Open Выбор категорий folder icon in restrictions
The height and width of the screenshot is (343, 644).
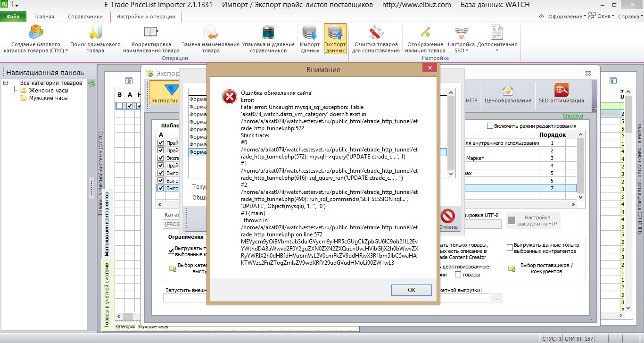point(173,268)
